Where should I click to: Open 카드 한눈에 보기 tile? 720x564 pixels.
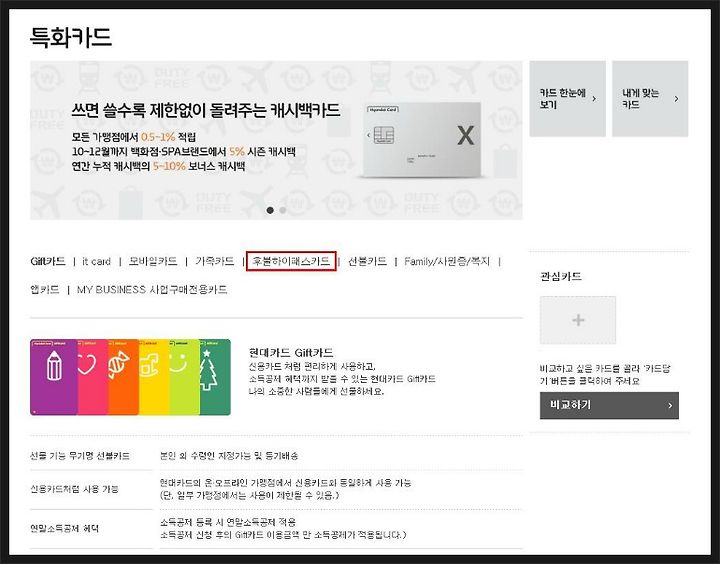(568, 99)
